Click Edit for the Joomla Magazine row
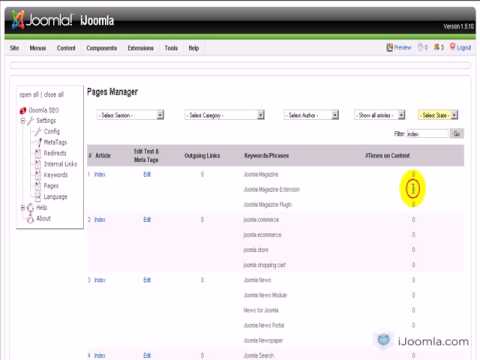This screenshot has width=480, height=360. coord(147,174)
